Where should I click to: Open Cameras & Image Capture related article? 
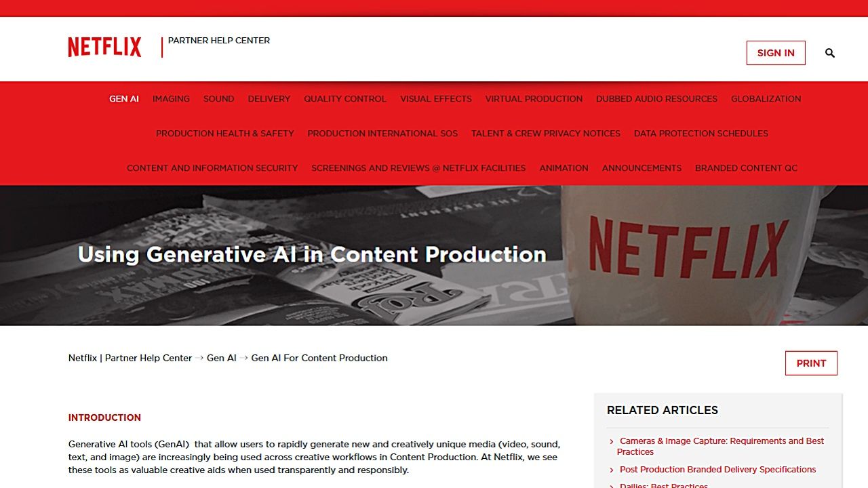pos(720,446)
